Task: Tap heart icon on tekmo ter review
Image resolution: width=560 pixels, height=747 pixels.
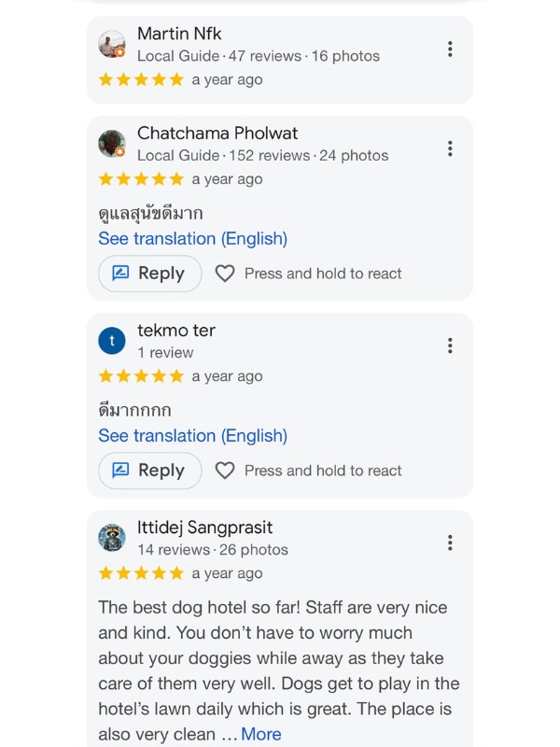Action: coord(225,471)
